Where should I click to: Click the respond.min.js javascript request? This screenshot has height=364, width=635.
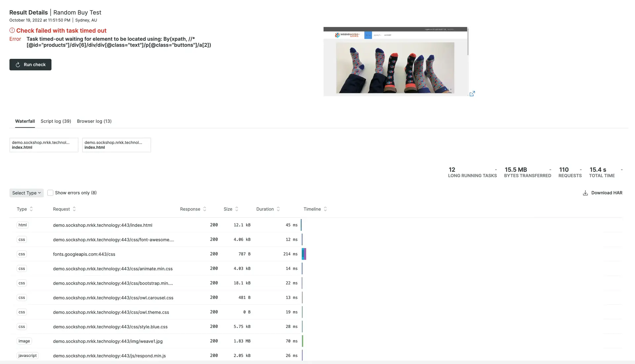point(109,356)
